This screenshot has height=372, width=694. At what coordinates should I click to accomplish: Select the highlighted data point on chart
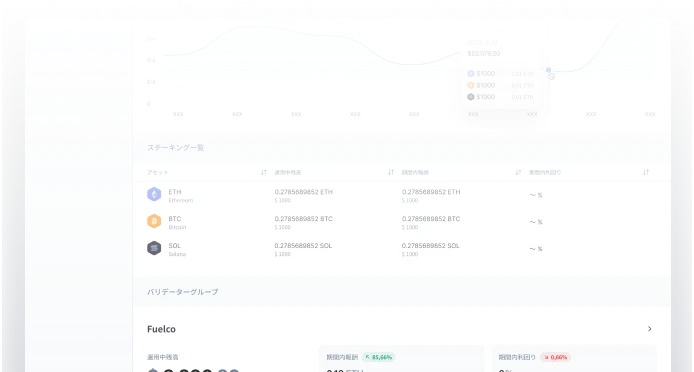pos(548,70)
